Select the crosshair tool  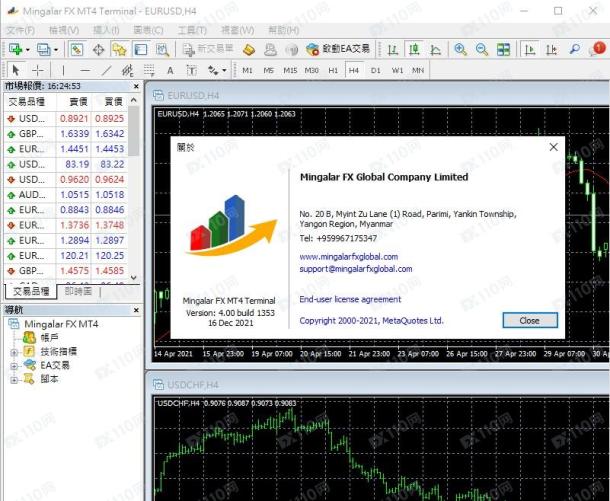[38, 70]
